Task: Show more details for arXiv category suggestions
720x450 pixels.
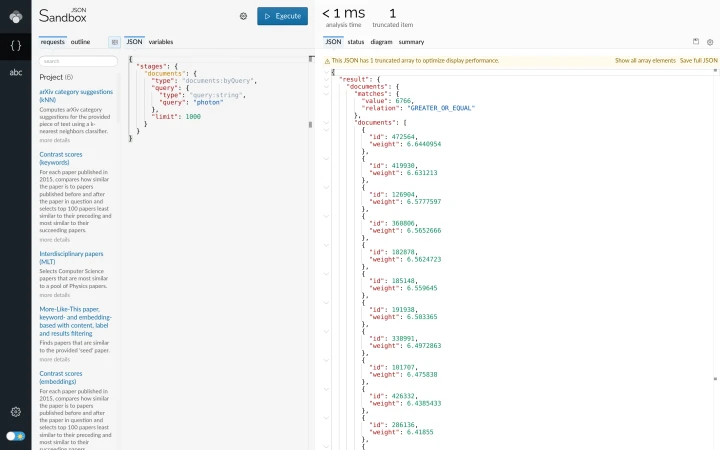Action: [x=54, y=140]
